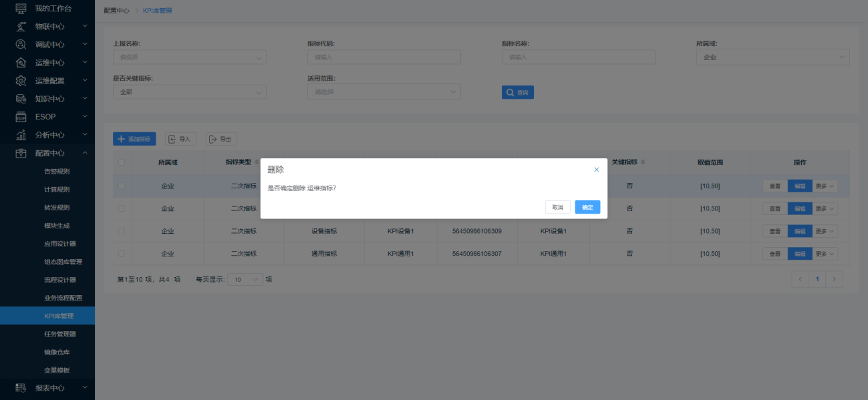Select 告警规则 from the sidebar menu
Viewport: 868px width, 400px height.
(57, 172)
